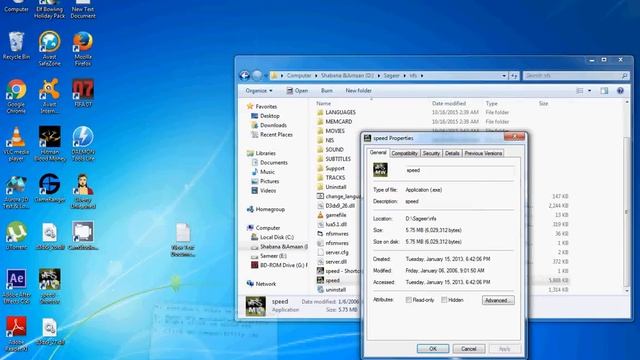This screenshot has width=640, height=360.
Task: Open Homegroup in navigation pane
Action: pos(266,209)
